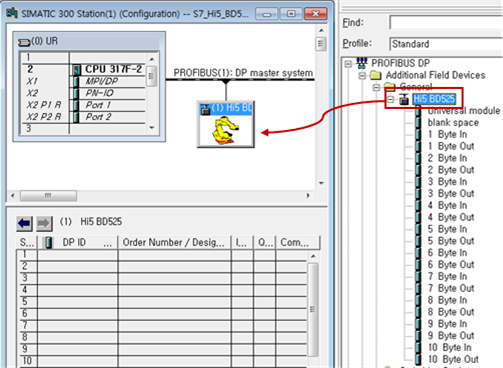Screen dimensions: 503x368
Task: Minimize the SIMATIC 300 Station window
Action: pos(266,14)
